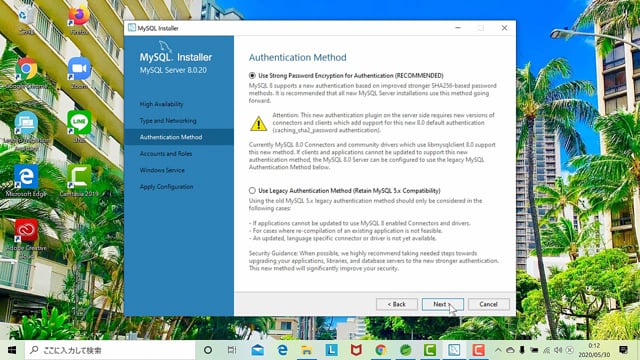Open the taskbar clock and date
Viewport: 640px width, 360px height.
(594, 350)
